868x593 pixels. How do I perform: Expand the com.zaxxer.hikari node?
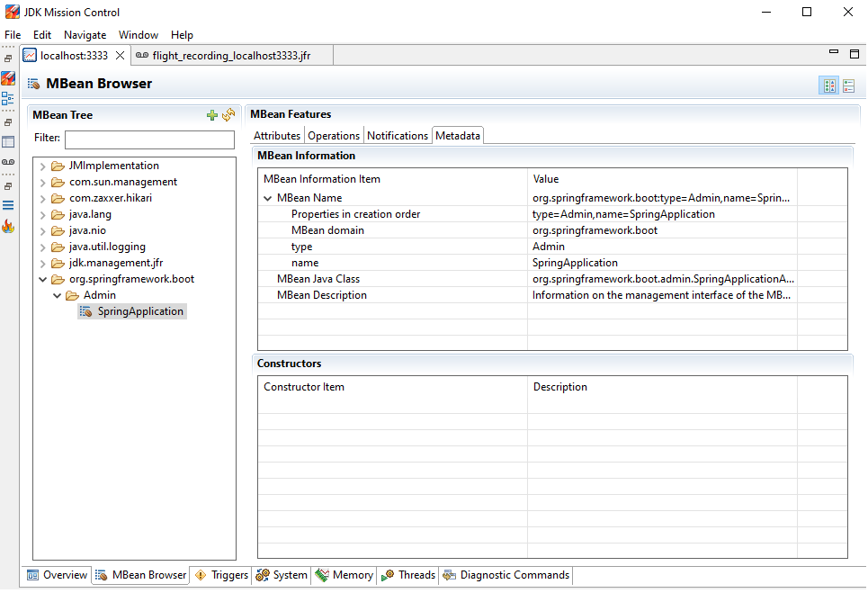(x=42, y=198)
